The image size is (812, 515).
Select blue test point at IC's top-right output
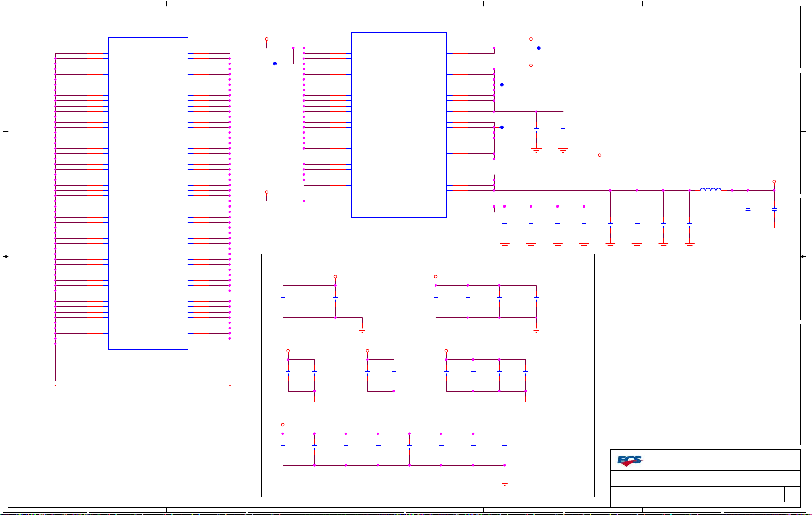pyautogui.click(x=539, y=48)
